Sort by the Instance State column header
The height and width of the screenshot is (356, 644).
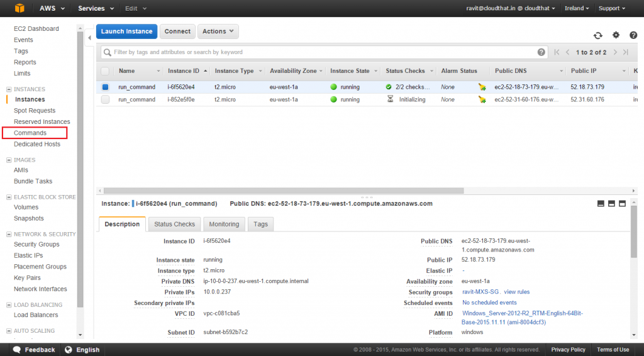pos(353,71)
